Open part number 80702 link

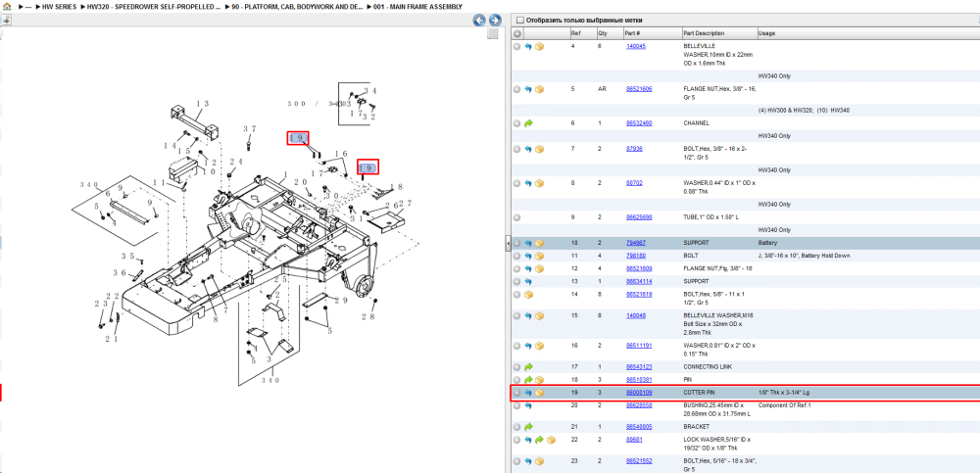(634, 183)
